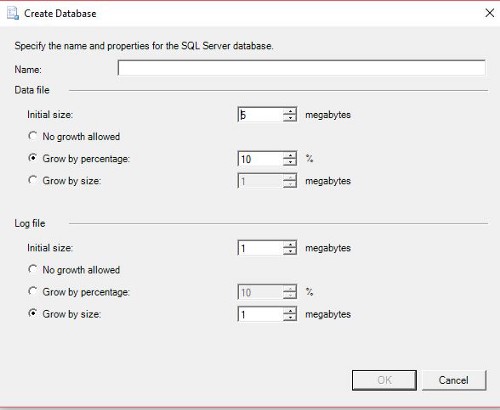Select Data file Grow by size option
The width and height of the screenshot is (500, 410).
32,180
